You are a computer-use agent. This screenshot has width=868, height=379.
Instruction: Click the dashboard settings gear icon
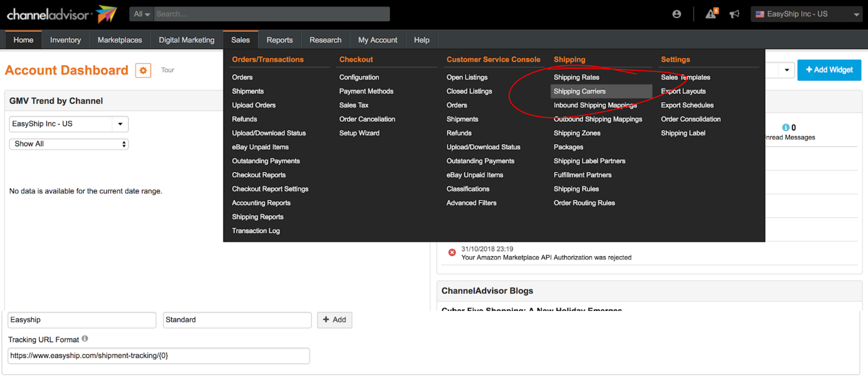point(143,70)
